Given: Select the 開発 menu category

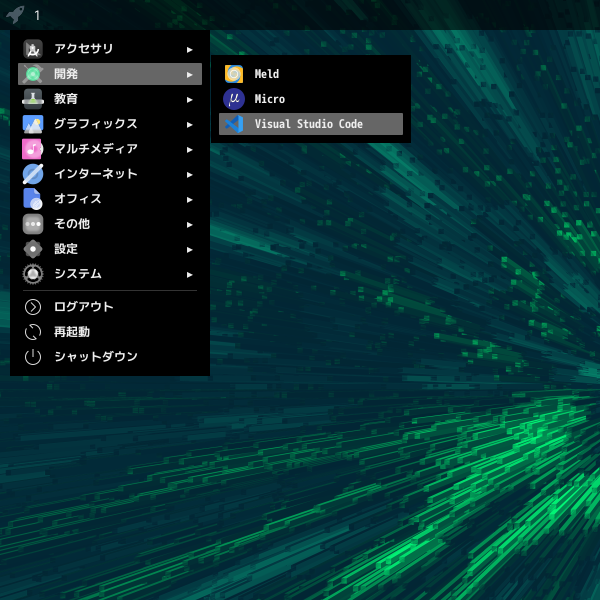Looking at the screenshot, I should (66, 74).
